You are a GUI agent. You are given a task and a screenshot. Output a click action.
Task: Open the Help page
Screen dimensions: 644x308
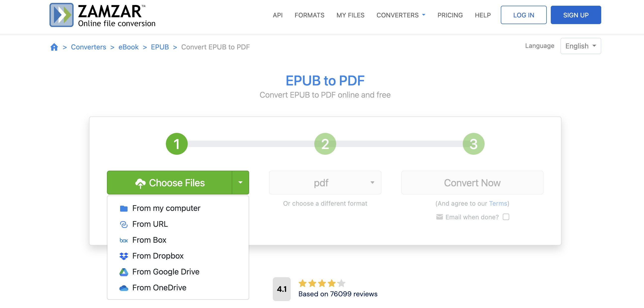click(x=482, y=15)
